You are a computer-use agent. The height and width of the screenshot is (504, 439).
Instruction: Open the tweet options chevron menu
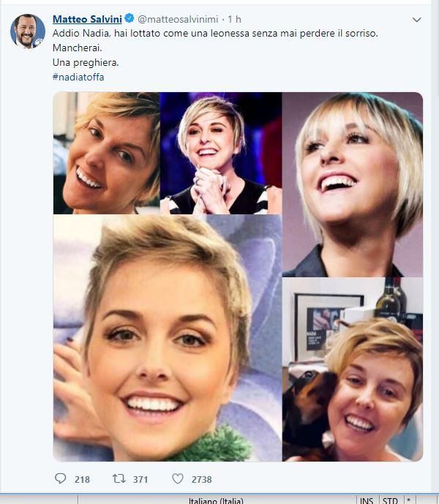416,20
